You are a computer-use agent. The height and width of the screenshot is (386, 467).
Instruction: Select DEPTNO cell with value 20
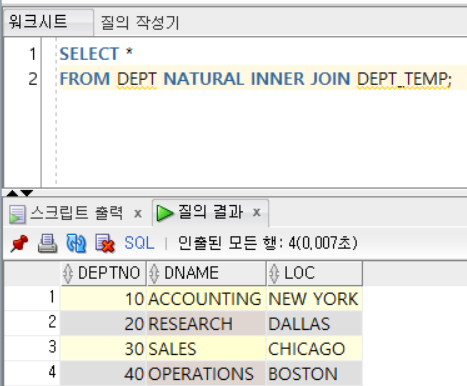(103, 324)
